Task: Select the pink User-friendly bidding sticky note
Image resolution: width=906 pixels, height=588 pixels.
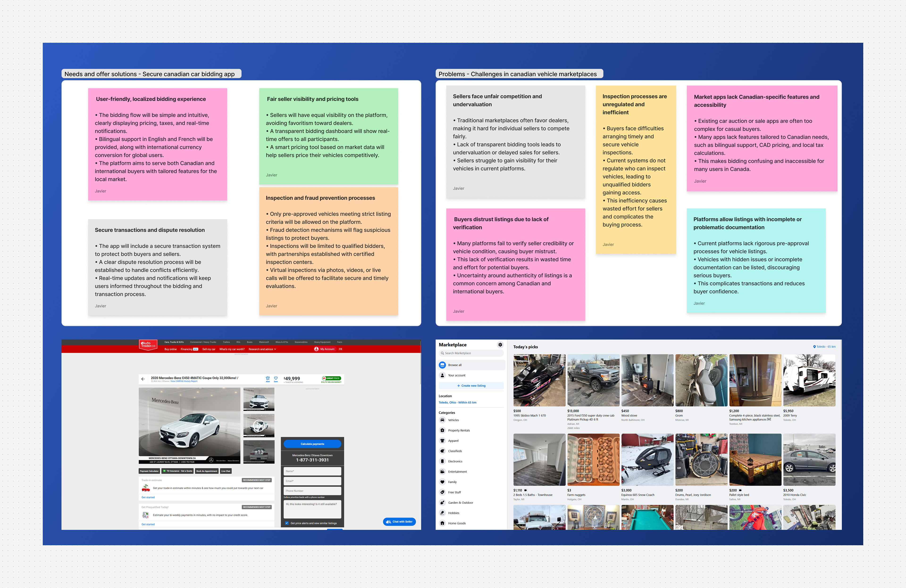Action: pyautogui.click(x=158, y=144)
